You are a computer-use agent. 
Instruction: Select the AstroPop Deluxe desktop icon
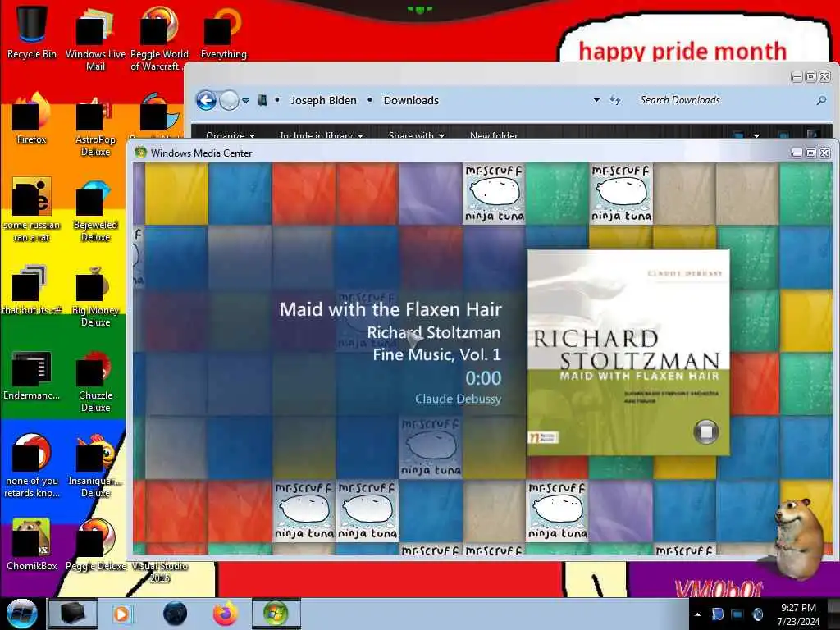(x=95, y=125)
